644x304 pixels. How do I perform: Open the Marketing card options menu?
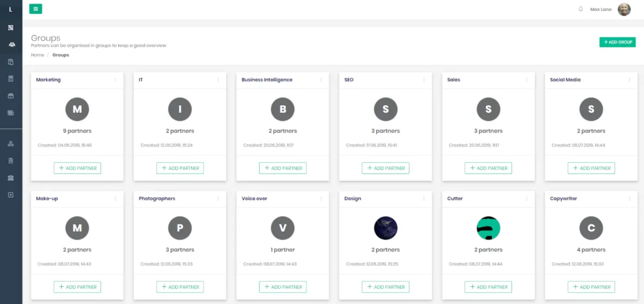115,80
